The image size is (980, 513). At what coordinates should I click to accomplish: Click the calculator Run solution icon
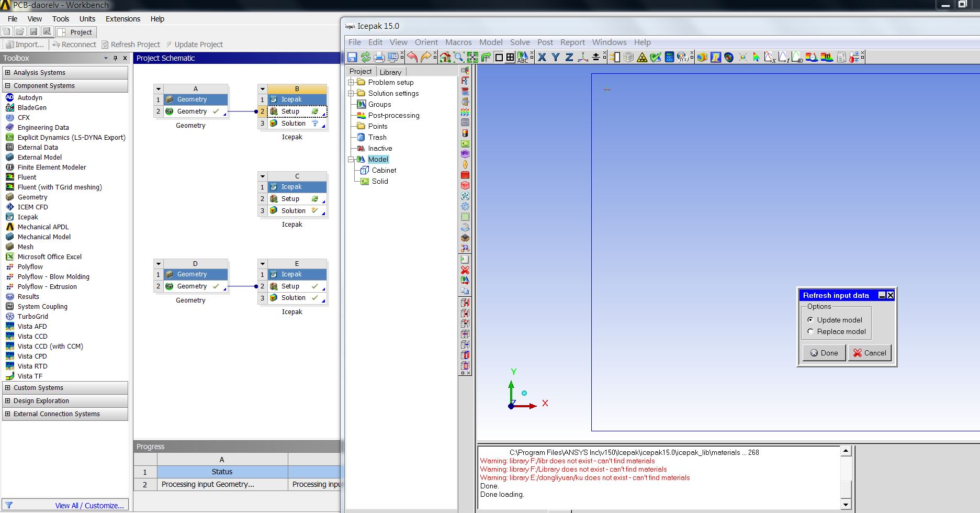tap(669, 57)
